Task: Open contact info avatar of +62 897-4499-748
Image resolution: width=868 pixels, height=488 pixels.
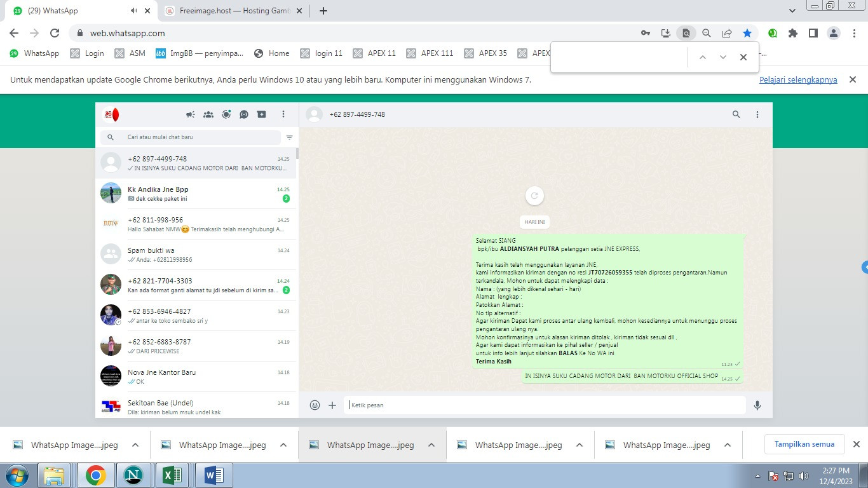Action: tap(314, 114)
